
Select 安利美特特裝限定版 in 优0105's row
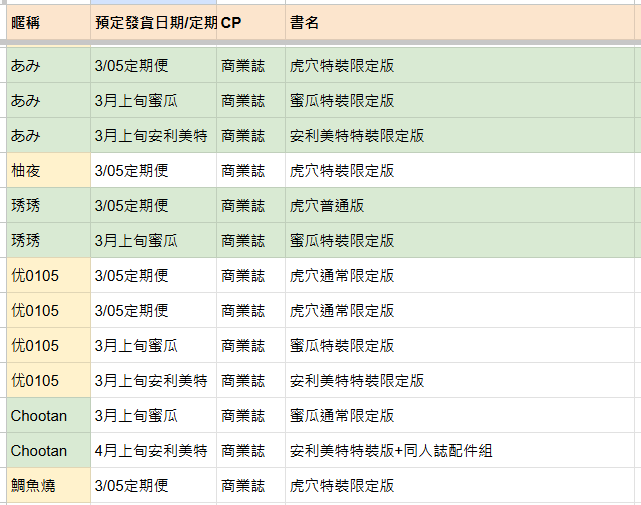(x=460, y=381)
